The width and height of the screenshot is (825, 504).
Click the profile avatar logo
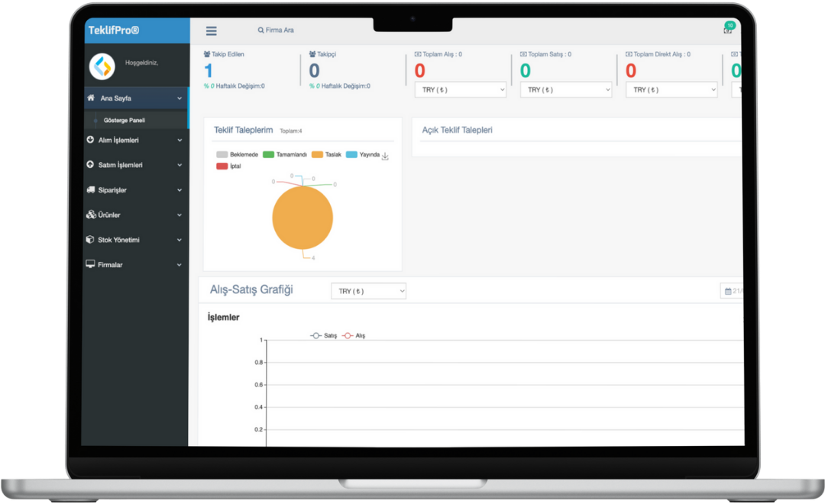click(102, 66)
